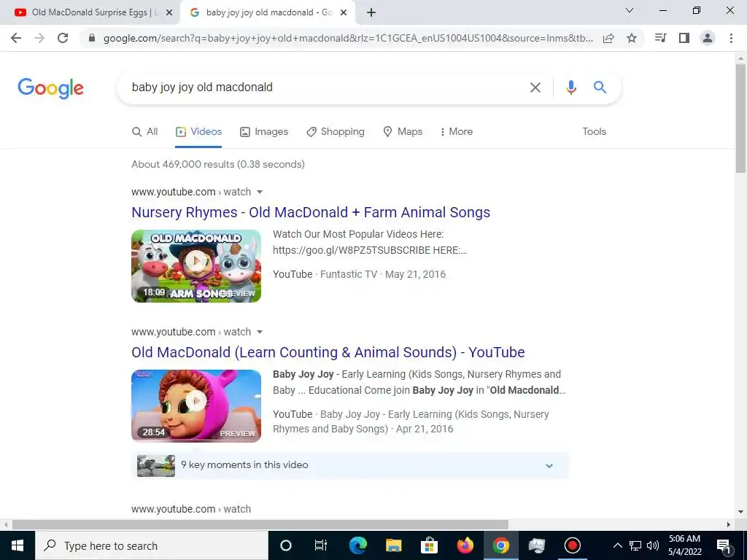Click the key moments small preview thumbnail
Image resolution: width=747 pixels, height=560 pixels.
click(156, 466)
